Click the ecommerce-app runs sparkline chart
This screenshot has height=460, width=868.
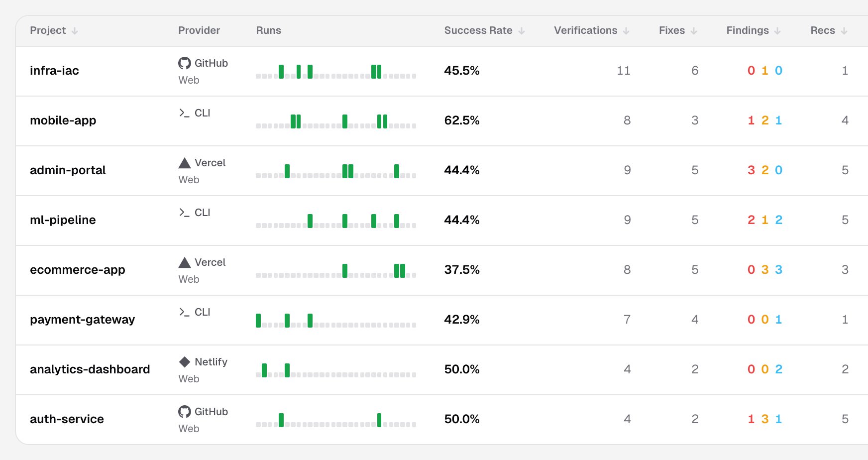tap(336, 271)
